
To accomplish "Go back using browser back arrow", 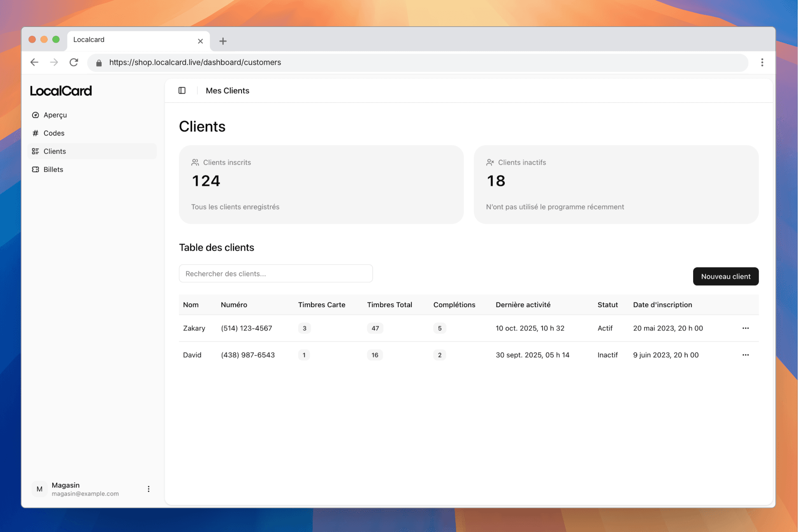I will 35,62.
